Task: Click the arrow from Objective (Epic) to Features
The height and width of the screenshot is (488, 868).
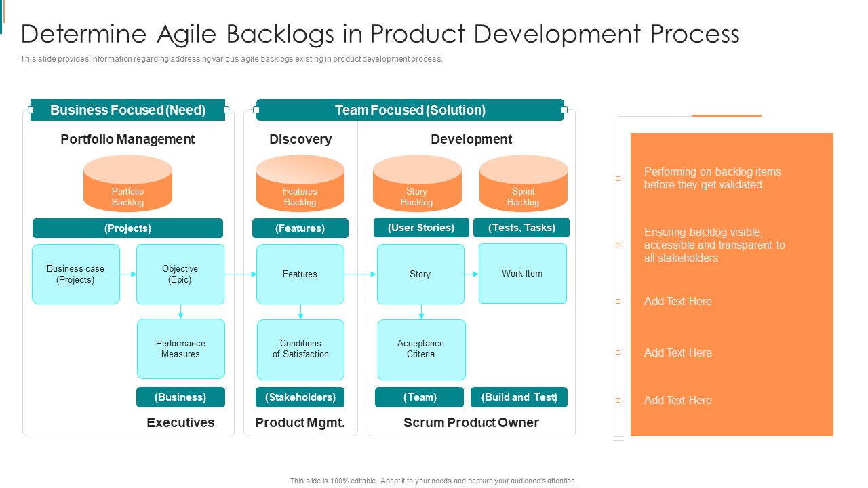Action: [x=241, y=274]
